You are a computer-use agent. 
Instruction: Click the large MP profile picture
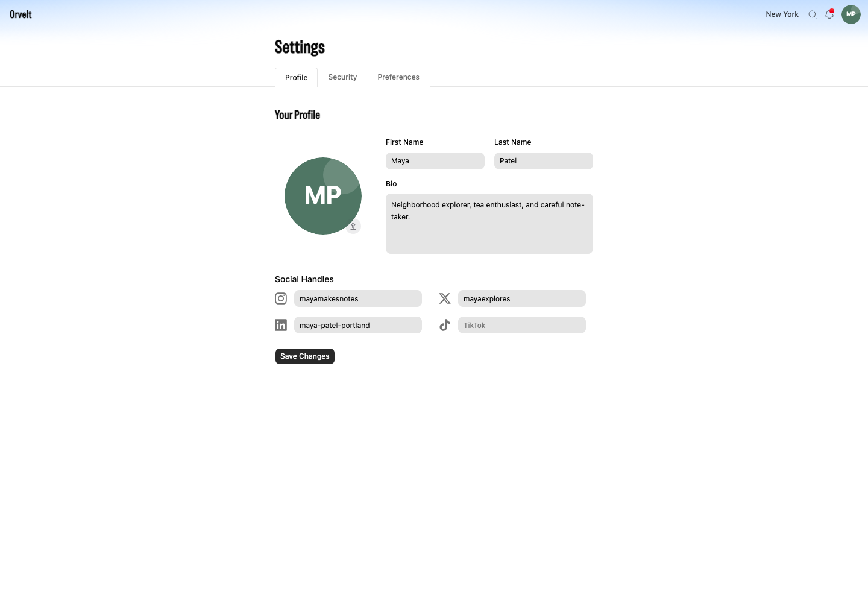pyautogui.click(x=323, y=196)
